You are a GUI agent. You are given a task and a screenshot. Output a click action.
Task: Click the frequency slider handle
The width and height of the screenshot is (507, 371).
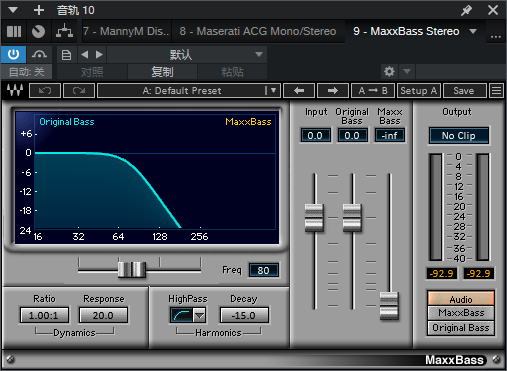click(132, 269)
